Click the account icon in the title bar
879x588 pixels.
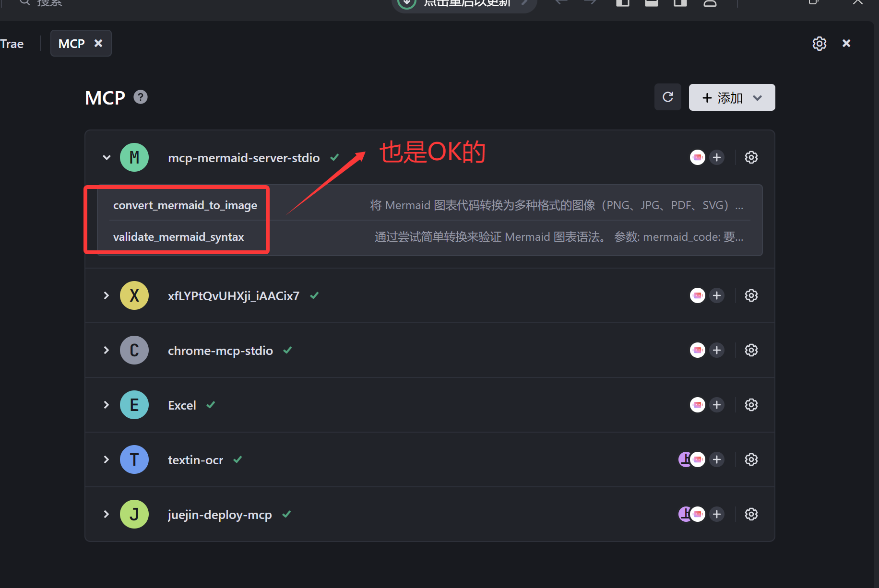(710, 3)
